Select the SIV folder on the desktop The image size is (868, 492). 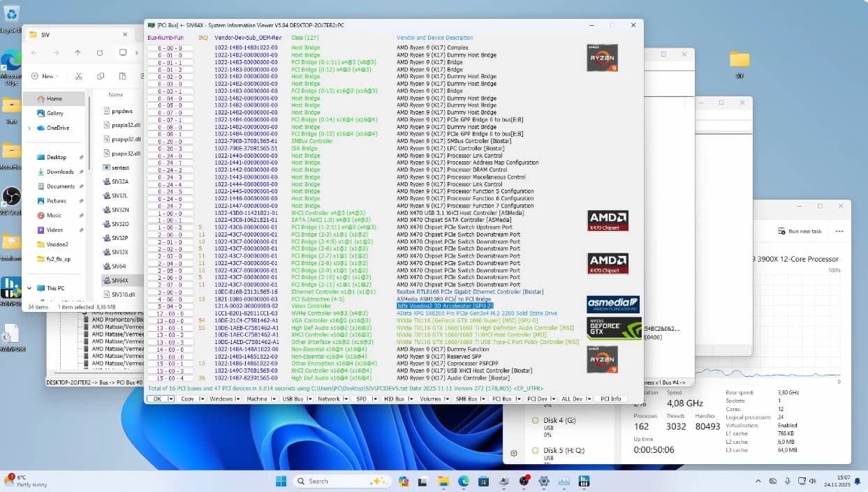click(x=740, y=63)
